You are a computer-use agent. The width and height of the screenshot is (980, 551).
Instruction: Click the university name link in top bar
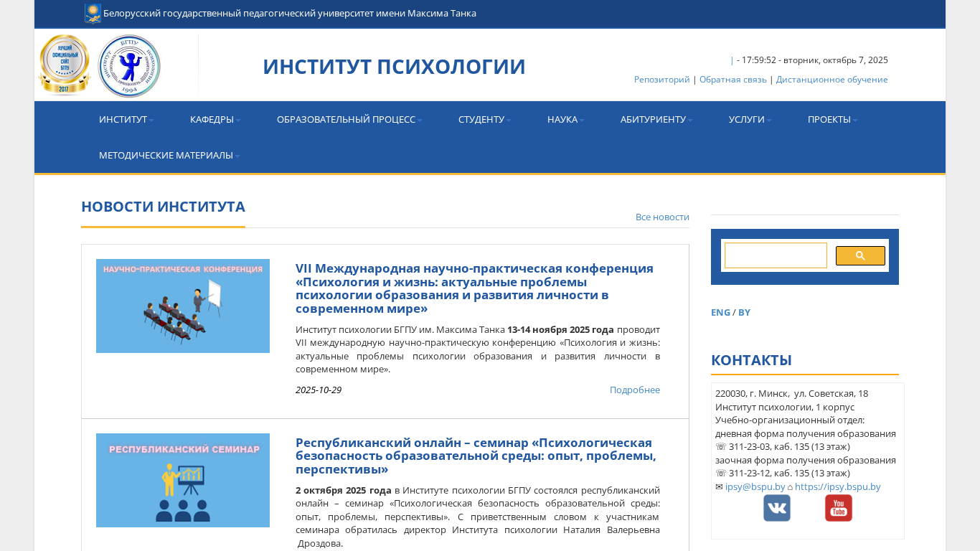pos(290,13)
